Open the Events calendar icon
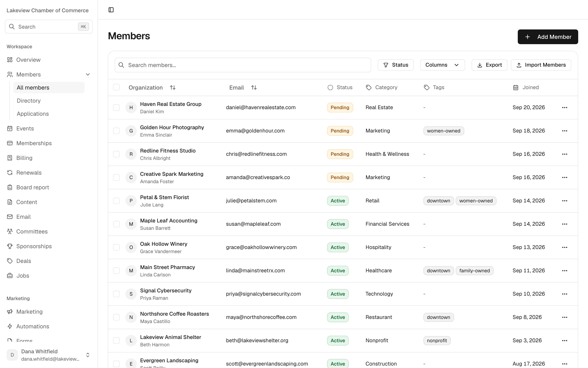 pos(10,129)
